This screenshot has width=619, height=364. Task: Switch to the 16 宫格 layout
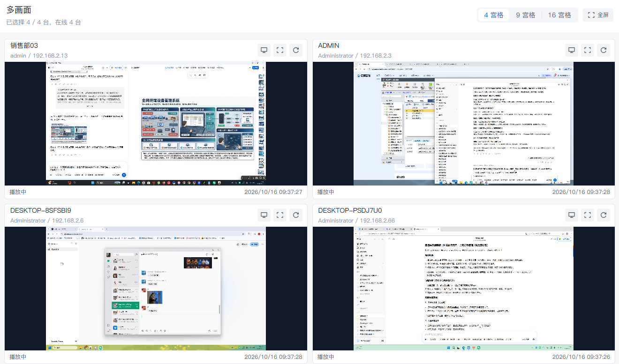(559, 15)
